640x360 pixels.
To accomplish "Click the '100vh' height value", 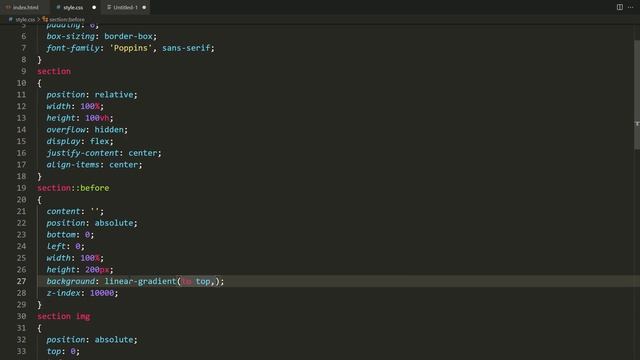I will 97,118.
